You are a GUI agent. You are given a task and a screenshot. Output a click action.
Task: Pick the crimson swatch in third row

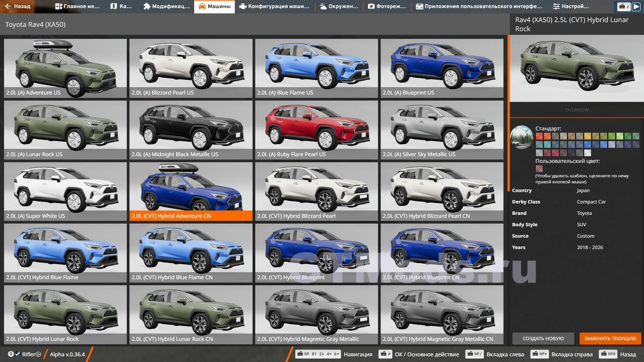(555, 153)
